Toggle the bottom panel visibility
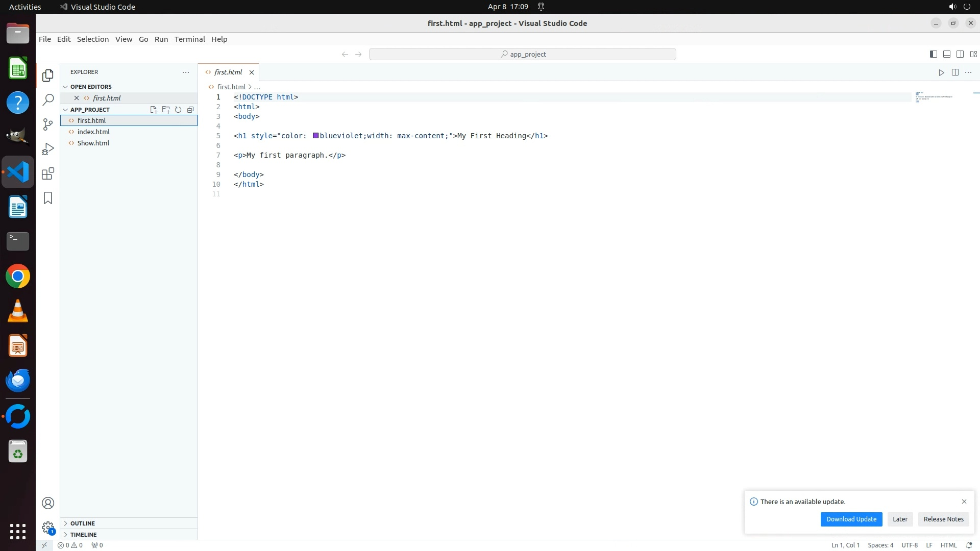Image resolution: width=980 pixels, height=551 pixels. tap(946, 54)
